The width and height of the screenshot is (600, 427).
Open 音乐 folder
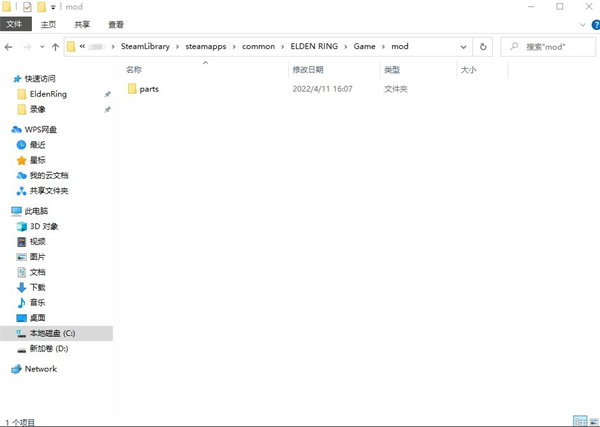click(x=37, y=303)
